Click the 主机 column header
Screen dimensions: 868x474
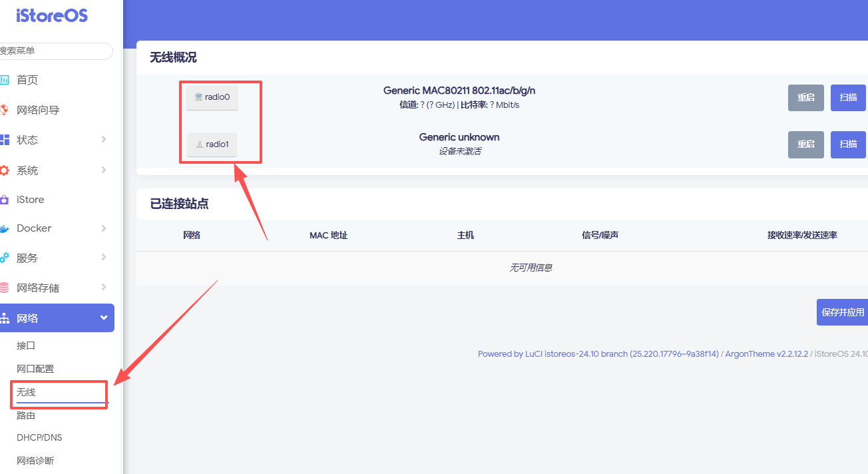[x=465, y=235]
